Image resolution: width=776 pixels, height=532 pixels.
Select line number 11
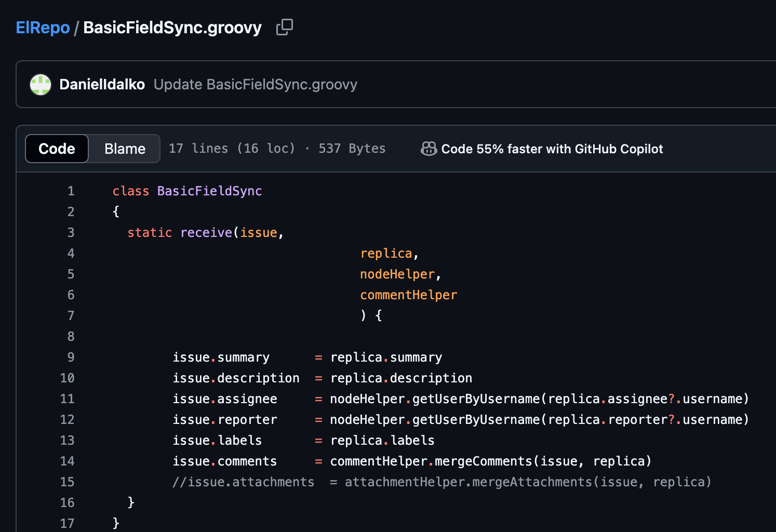click(68, 399)
